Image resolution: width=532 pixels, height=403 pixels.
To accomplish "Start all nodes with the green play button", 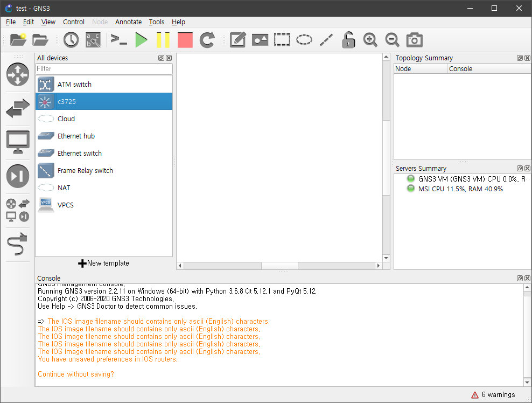I will pos(141,40).
